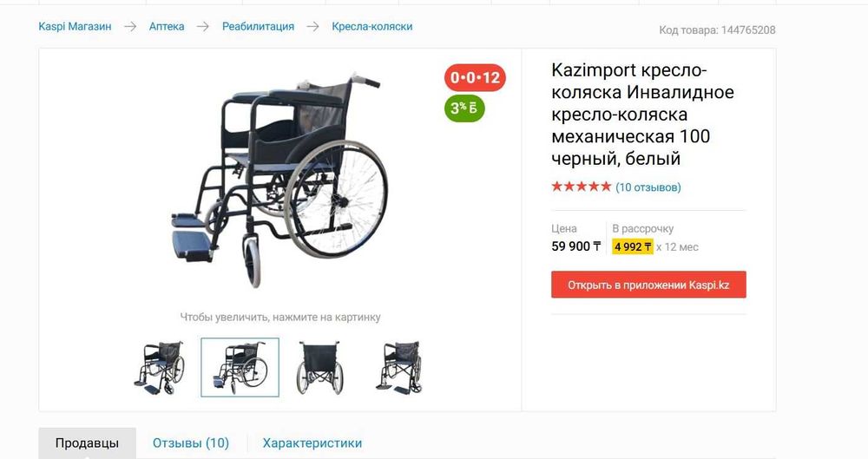This screenshot has height=459, width=868.
Task: Select the highlighted second wheelchair thumbnail
Action: click(240, 368)
